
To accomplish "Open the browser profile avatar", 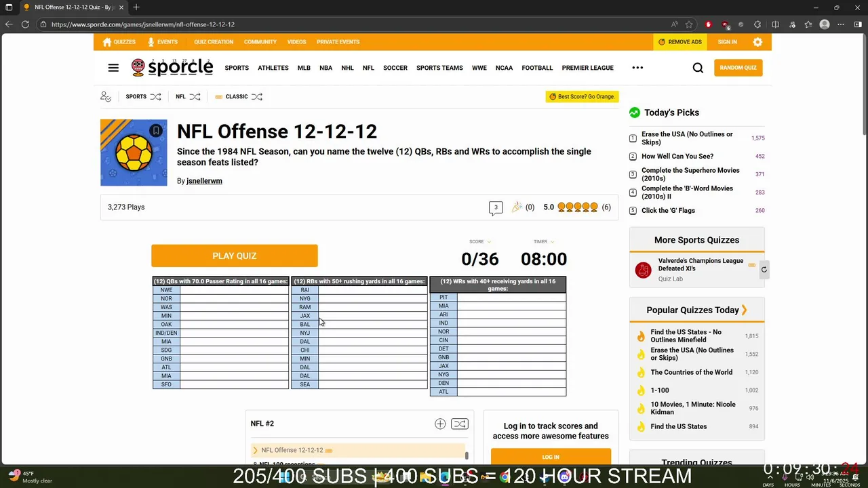I will [825, 24].
